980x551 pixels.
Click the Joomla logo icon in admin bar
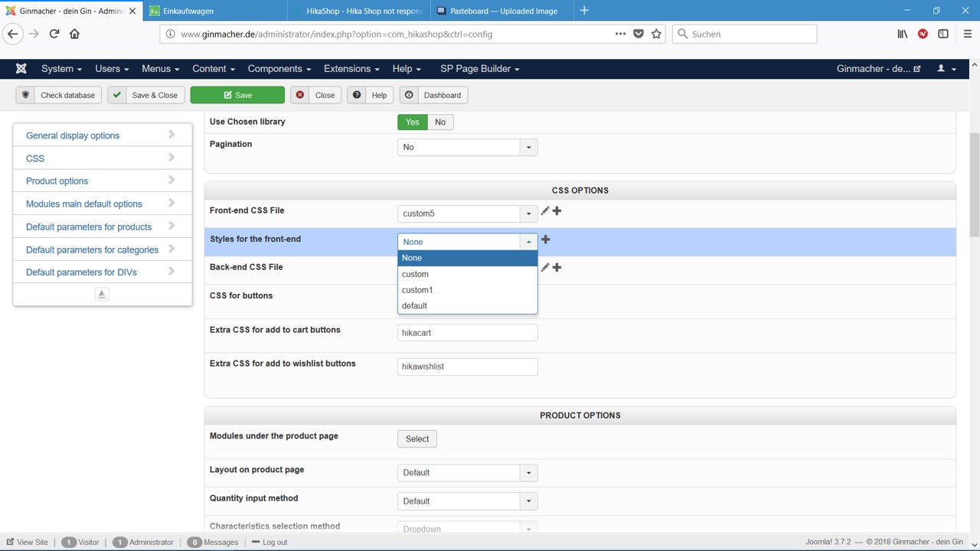(21, 69)
